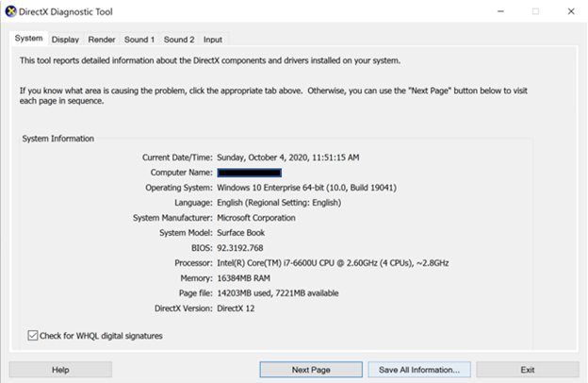Click the 'Computer Name:' label
This screenshot has width=588, height=383.
pyautogui.click(x=182, y=173)
